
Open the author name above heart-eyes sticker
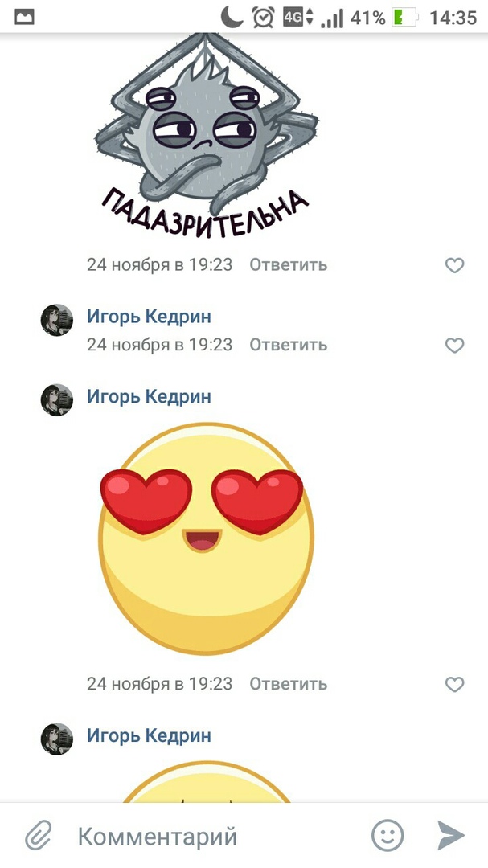point(149,396)
